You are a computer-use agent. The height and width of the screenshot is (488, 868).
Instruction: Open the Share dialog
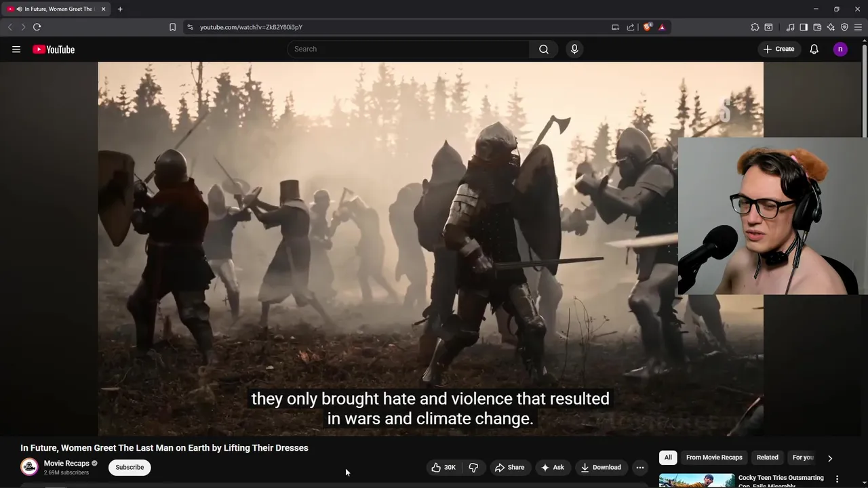click(x=509, y=467)
